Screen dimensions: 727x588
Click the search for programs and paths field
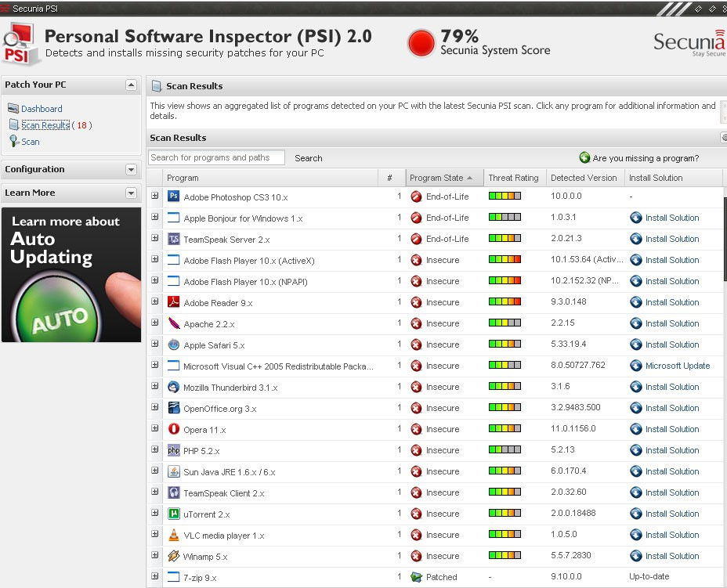point(216,157)
